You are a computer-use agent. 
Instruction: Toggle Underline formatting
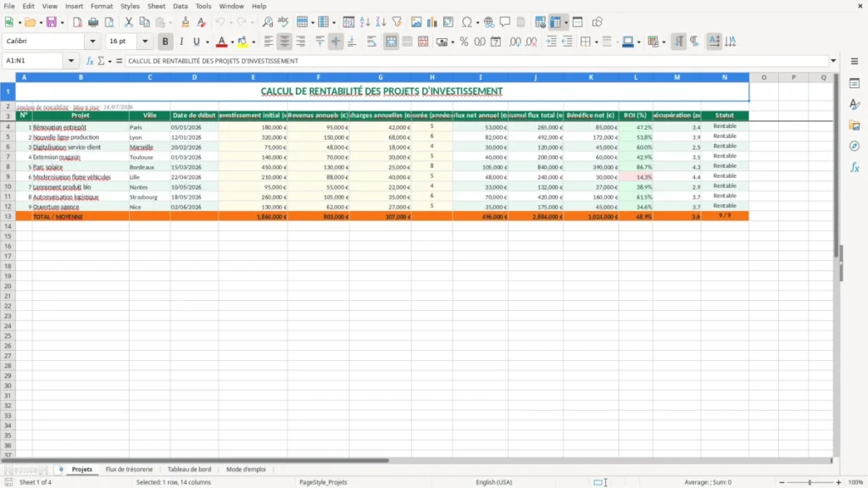(x=196, y=42)
